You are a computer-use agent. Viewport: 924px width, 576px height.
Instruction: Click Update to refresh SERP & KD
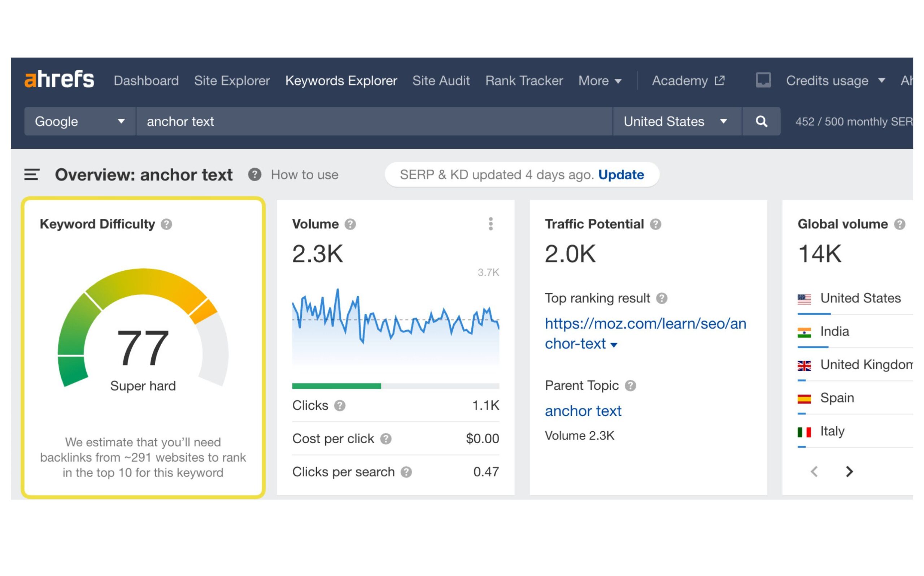coord(621,174)
